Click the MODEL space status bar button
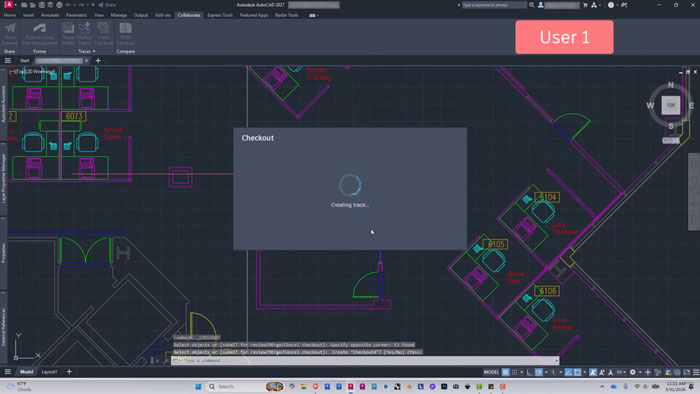 [491, 372]
